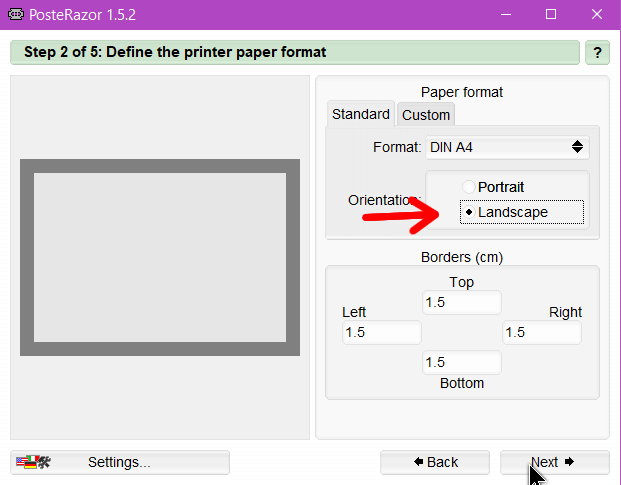This screenshot has height=485, width=621.
Task: Select the Landscape orientation radio button
Action: 469,212
